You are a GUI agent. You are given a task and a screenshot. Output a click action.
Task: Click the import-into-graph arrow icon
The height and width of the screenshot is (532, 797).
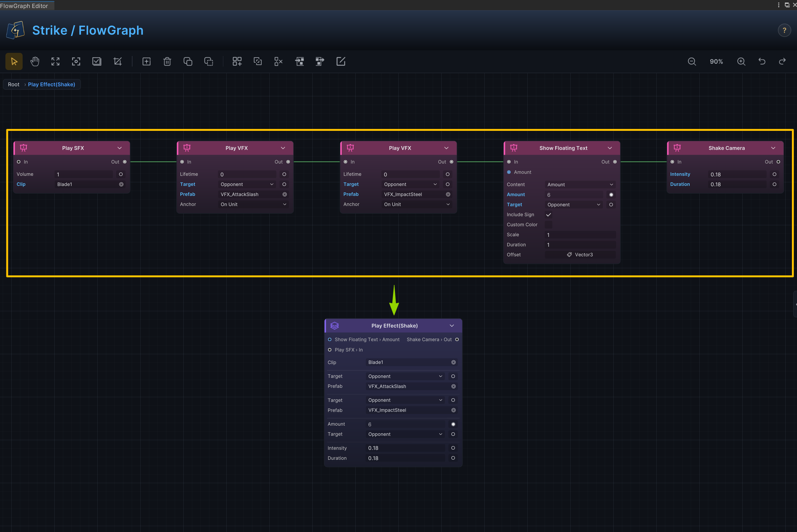(x=299, y=61)
